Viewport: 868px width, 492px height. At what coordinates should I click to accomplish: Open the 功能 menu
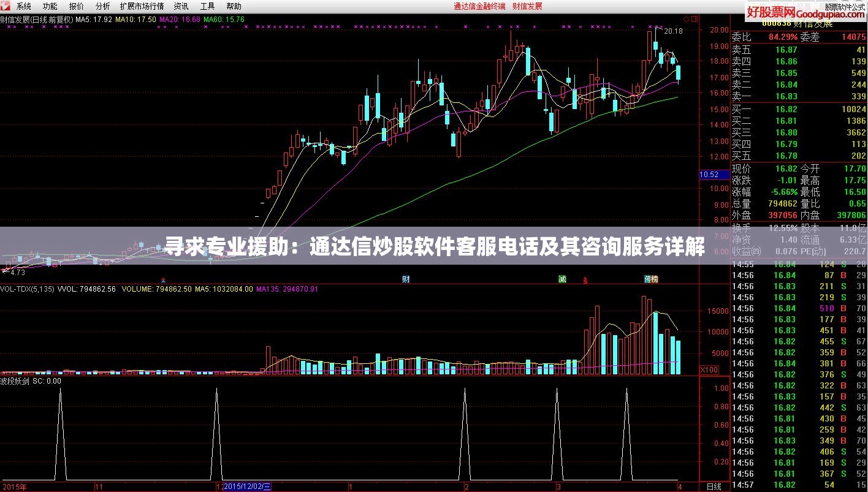50,6
